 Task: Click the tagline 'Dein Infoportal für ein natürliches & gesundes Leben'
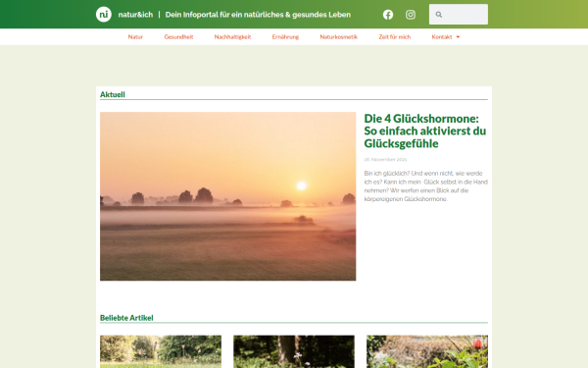(258, 15)
